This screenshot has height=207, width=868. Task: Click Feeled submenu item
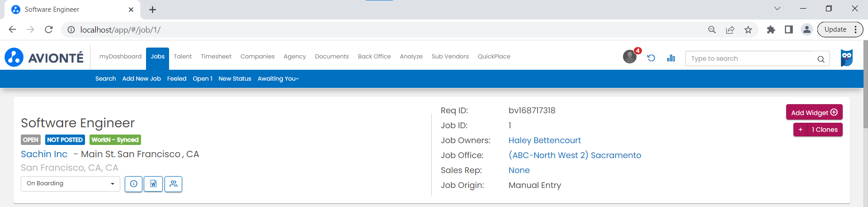click(x=177, y=79)
